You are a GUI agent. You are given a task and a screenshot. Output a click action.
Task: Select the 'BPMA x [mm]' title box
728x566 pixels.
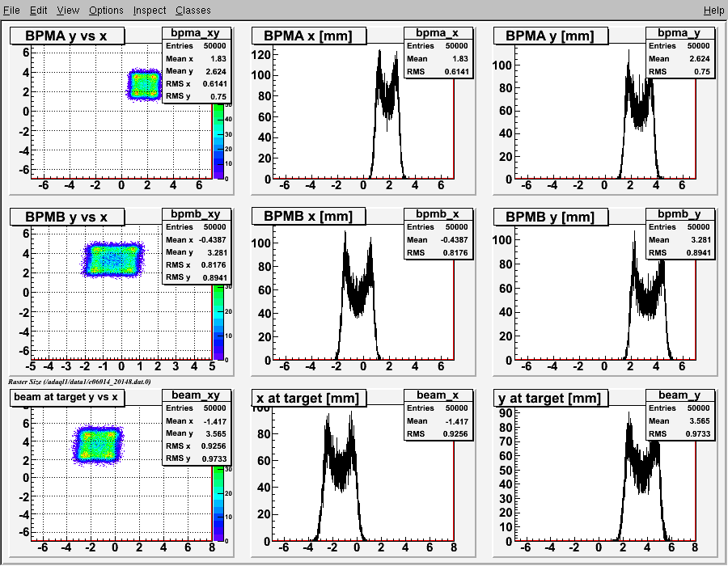point(309,36)
